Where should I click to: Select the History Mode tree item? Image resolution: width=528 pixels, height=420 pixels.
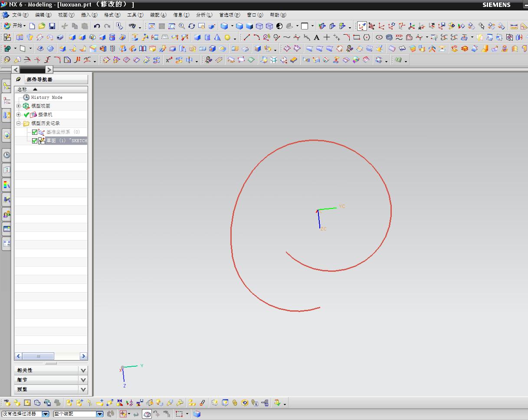[x=46, y=98]
